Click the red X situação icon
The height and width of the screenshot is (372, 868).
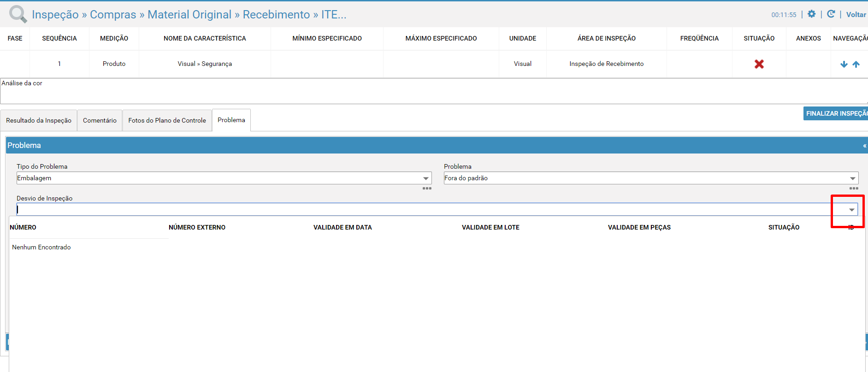[x=759, y=64]
